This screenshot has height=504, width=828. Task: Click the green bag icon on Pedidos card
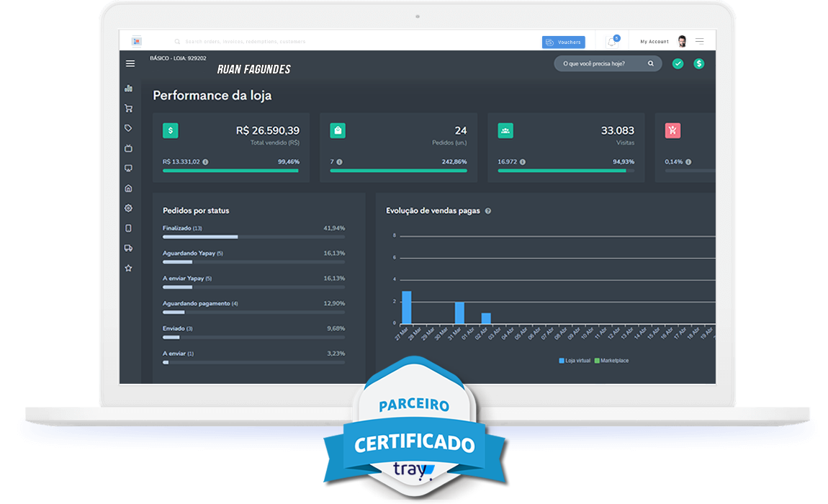pos(338,130)
